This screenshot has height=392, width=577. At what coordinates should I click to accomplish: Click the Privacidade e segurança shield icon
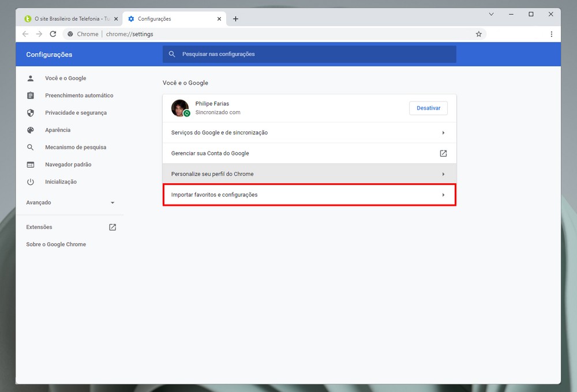(x=31, y=113)
